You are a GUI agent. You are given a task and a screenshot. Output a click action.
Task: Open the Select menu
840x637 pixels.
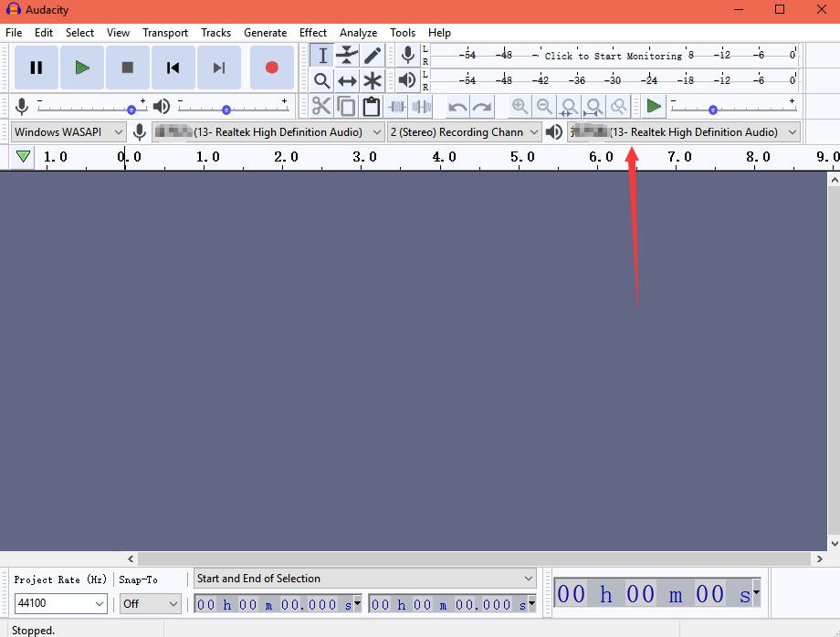click(79, 33)
